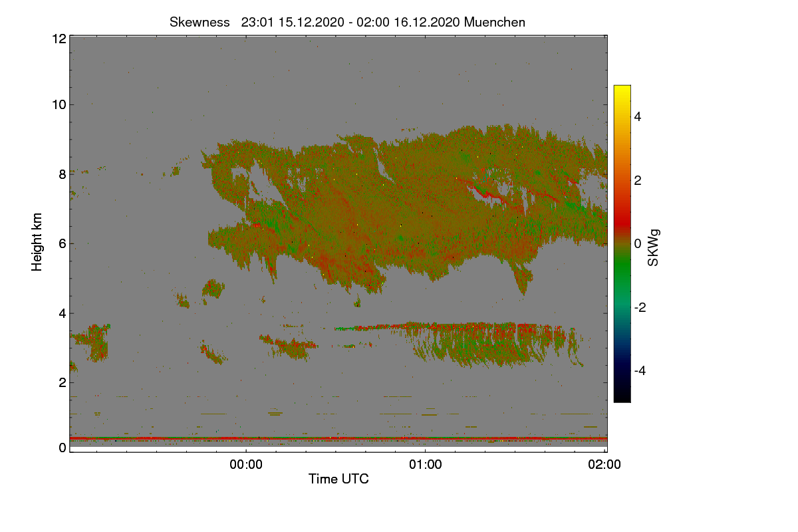Click the height-axis tick label "4" on the left
The height and width of the screenshot is (532, 798).
point(63,313)
